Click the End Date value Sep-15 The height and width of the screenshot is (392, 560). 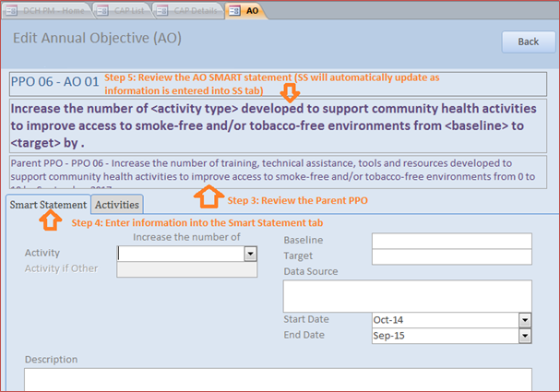(388, 336)
